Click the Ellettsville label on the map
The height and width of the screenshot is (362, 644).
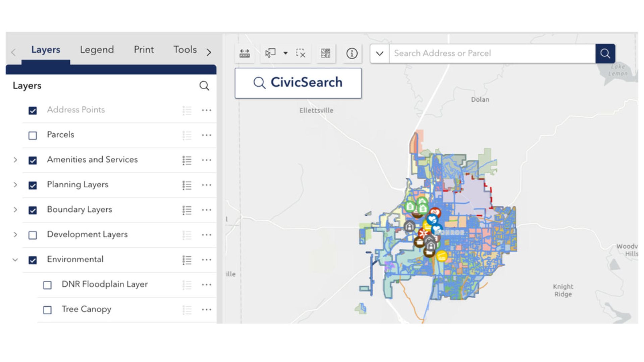click(316, 111)
